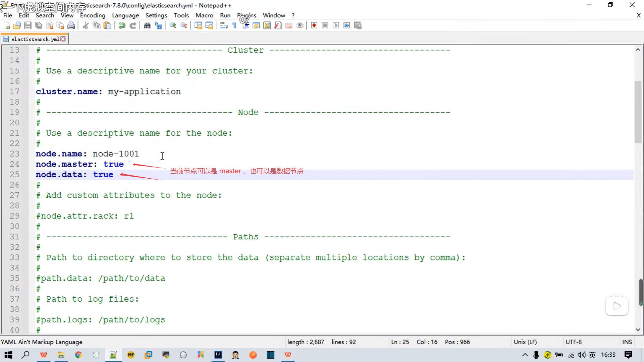Click the Play macro toolbar icon

(336, 25)
